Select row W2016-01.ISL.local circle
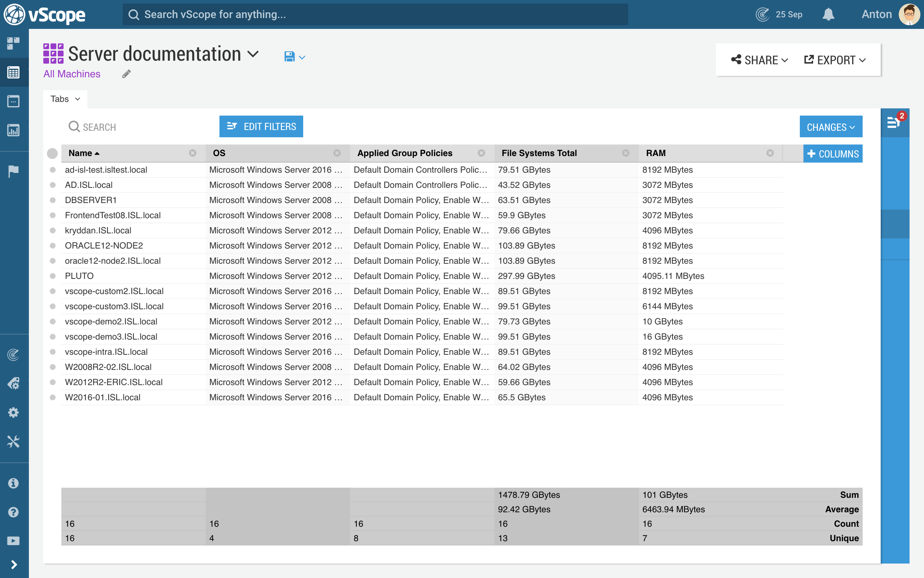This screenshot has height=578, width=924. tap(53, 397)
